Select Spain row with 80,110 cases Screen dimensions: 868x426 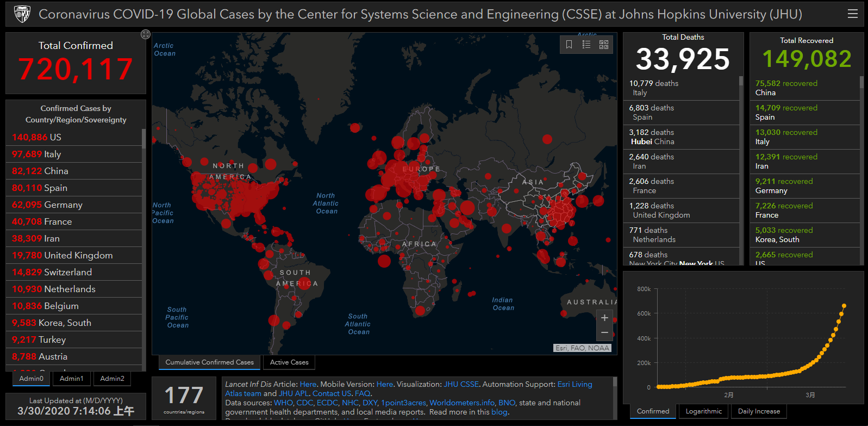pos(74,188)
